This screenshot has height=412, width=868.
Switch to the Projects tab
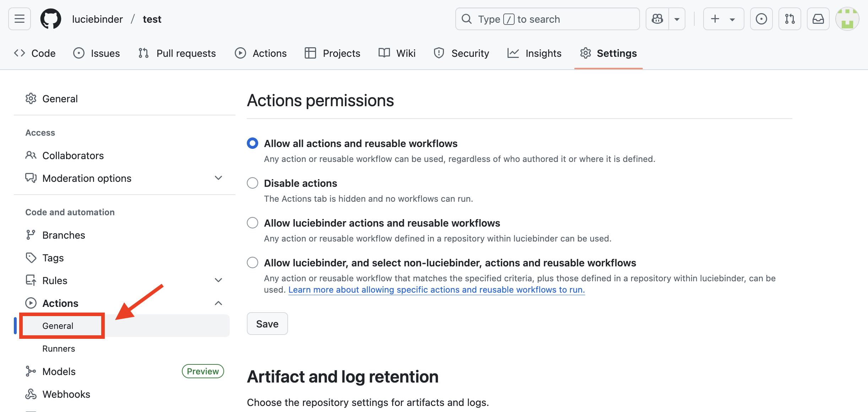coord(332,53)
